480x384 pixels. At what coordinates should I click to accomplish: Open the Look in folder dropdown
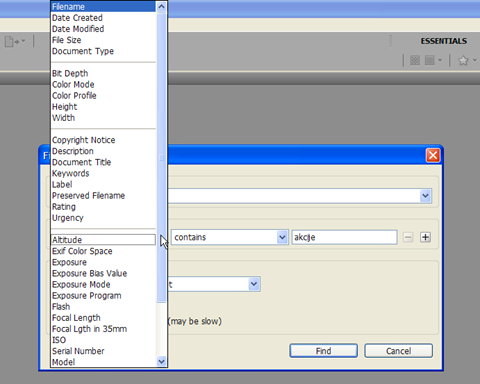[x=425, y=196]
